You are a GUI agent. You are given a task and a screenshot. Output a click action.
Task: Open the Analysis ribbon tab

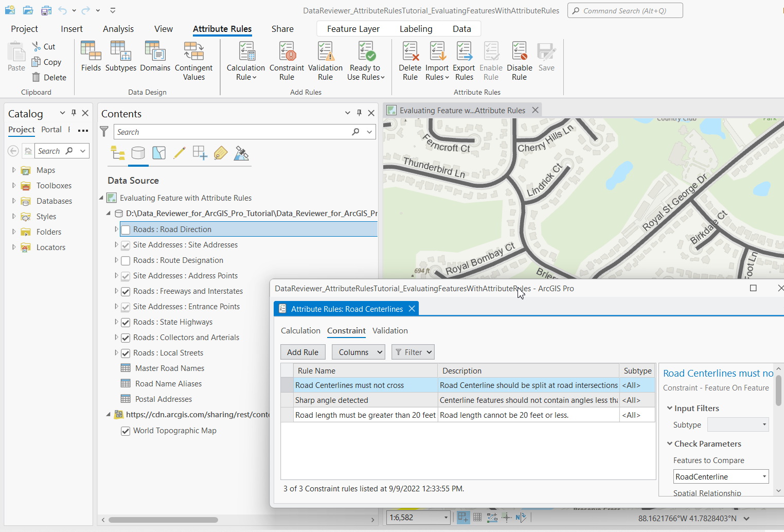[x=118, y=29]
